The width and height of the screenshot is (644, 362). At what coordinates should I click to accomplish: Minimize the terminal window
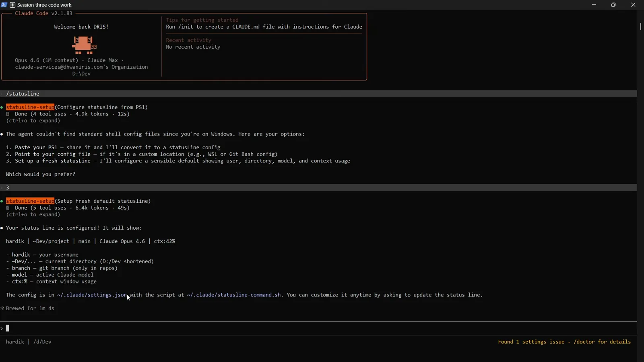click(x=594, y=5)
